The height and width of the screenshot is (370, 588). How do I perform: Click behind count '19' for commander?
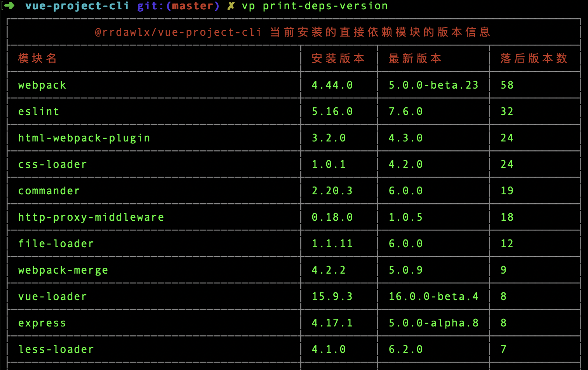click(507, 191)
